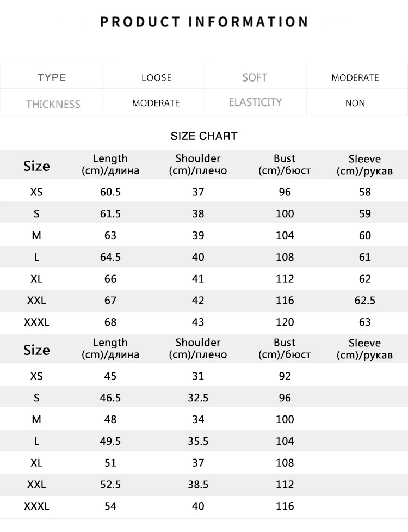Select the 49.5 length value
Image resolution: width=408 pixels, height=532 pixels.
click(110, 441)
